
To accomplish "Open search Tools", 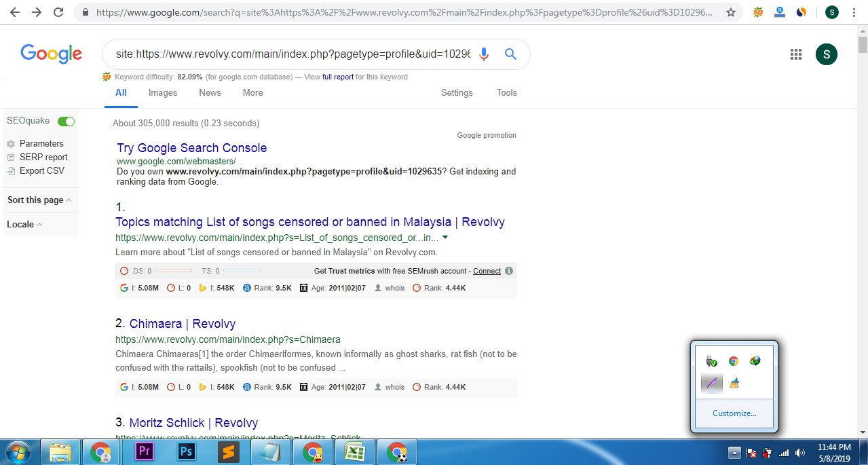I will (507, 93).
